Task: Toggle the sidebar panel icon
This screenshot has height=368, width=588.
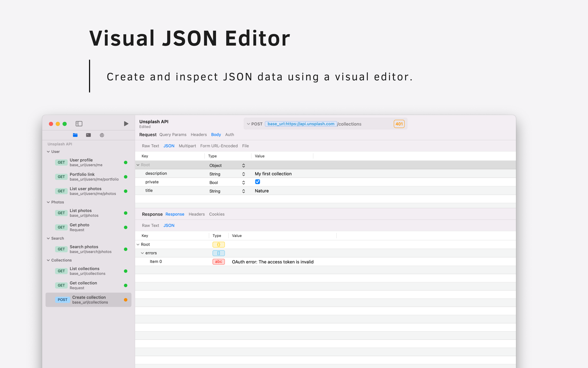Action: pyautogui.click(x=79, y=124)
